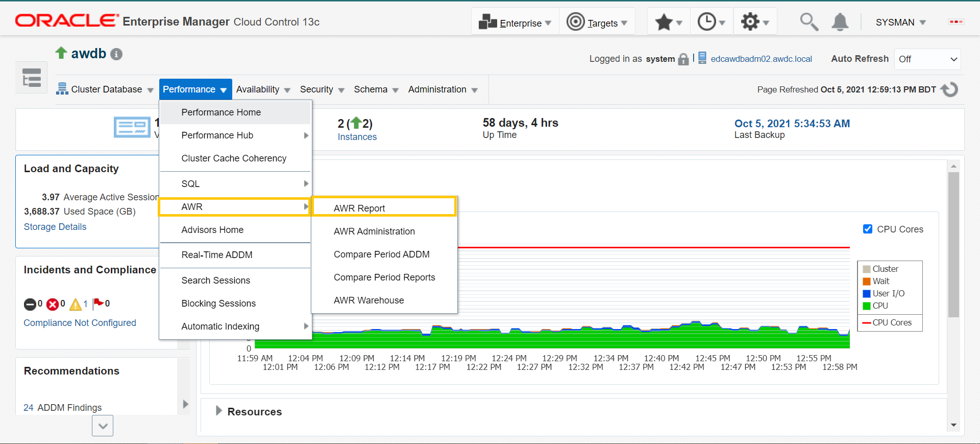Click the User I/O legend swatch
980x444 pixels.
click(x=866, y=294)
